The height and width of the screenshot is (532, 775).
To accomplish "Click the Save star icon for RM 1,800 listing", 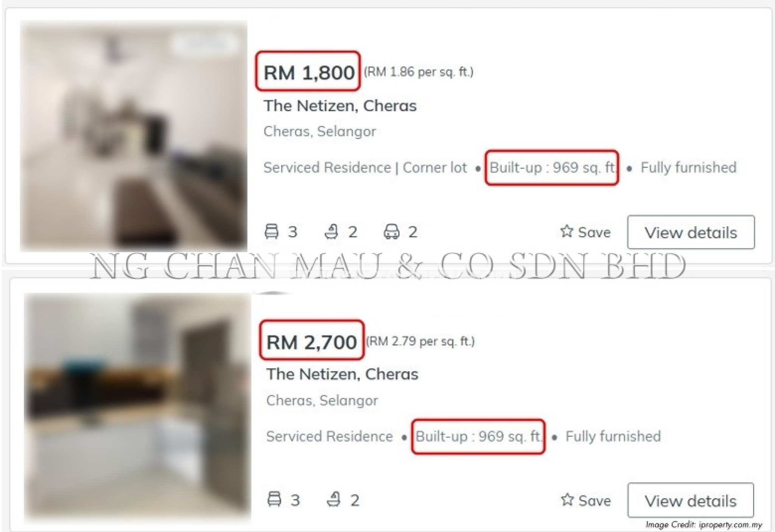I will point(566,231).
